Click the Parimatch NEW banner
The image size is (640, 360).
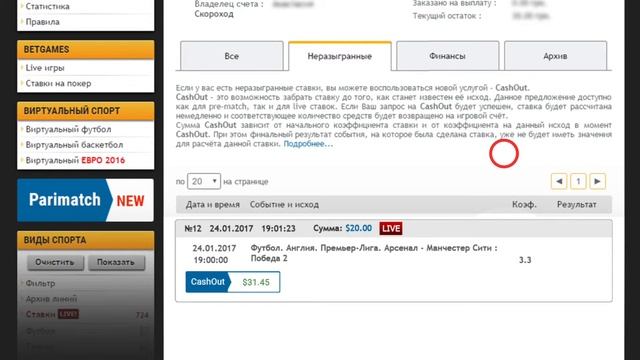[86, 200]
